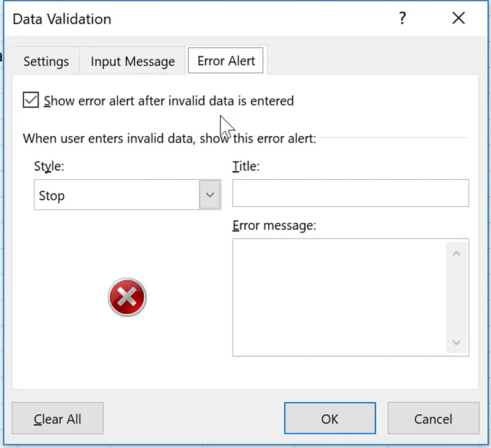Click inside the Error message text area
Screen dimensions: 491x448
[339, 297]
